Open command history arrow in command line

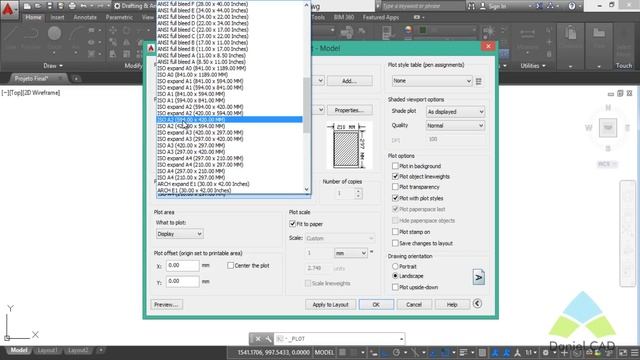click(x=401, y=339)
